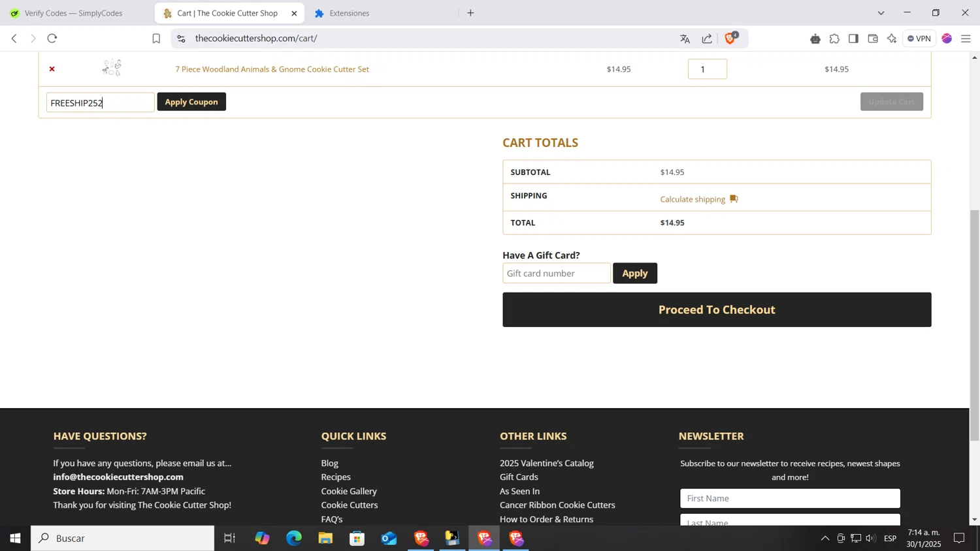980x551 pixels.
Task: Open the Woodland Animals cookie cutter thumbnail
Action: 112,67
